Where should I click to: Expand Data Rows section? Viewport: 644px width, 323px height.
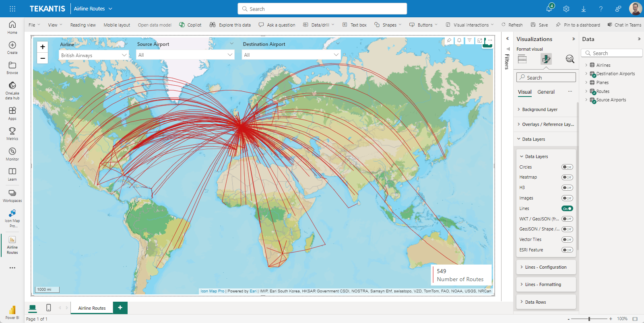[546, 302]
